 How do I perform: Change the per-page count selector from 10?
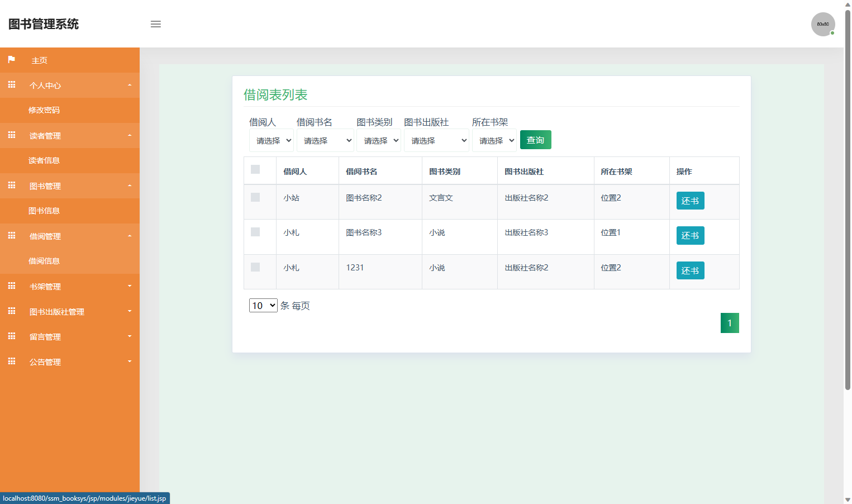tap(263, 305)
